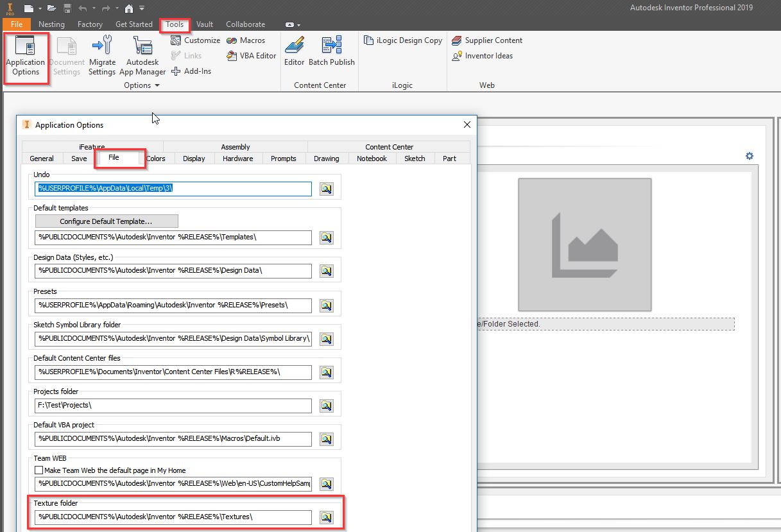The image size is (781, 532).
Task: Open the Assembly tab in Application Options
Action: (236, 147)
